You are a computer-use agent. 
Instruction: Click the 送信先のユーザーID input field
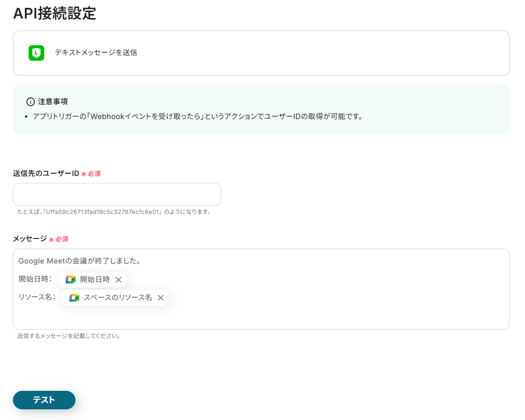pos(117,194)
